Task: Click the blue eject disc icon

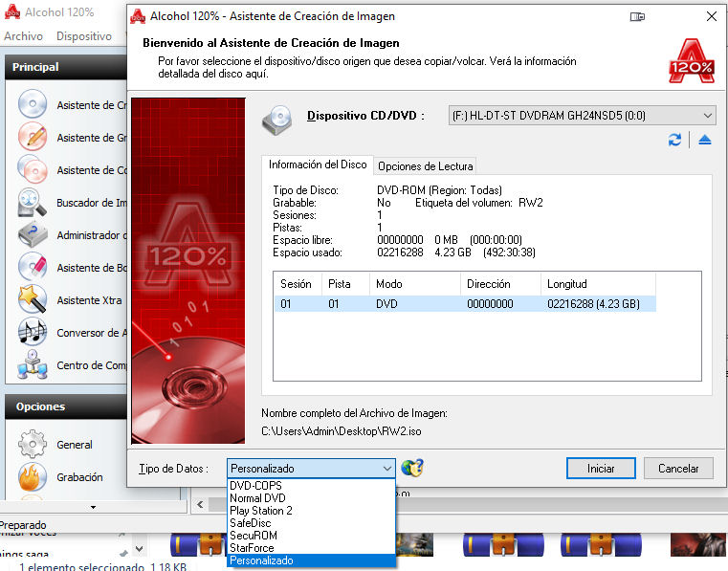Action: [x=705, y=140]
